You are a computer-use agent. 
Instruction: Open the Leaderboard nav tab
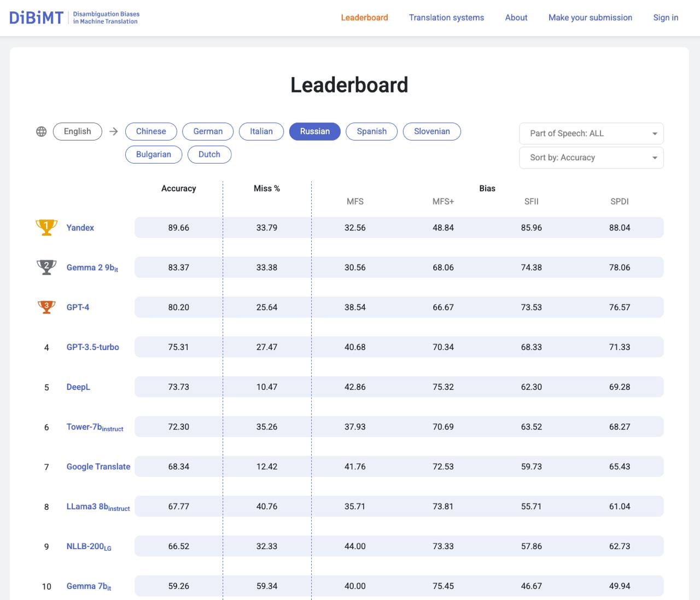pyautogui.click(x=365, y=18)
